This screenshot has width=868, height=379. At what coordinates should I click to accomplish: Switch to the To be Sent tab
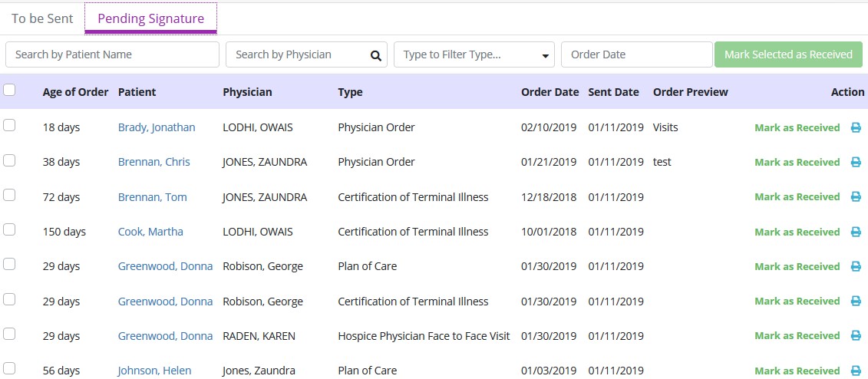[42, 18]
